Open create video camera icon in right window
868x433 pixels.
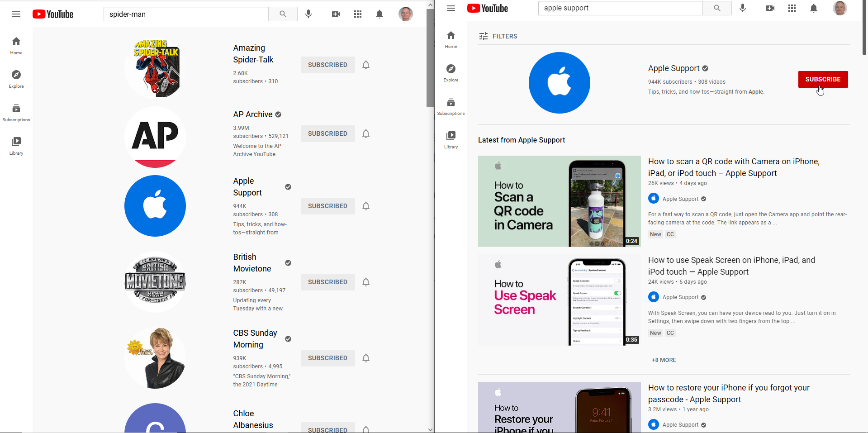(770, 8)
